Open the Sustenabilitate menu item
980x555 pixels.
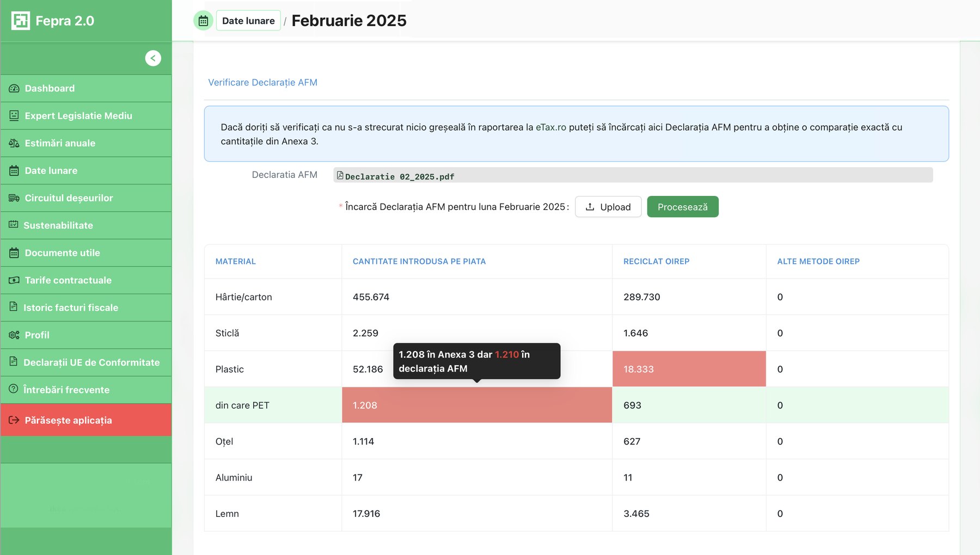pos(86,225)
